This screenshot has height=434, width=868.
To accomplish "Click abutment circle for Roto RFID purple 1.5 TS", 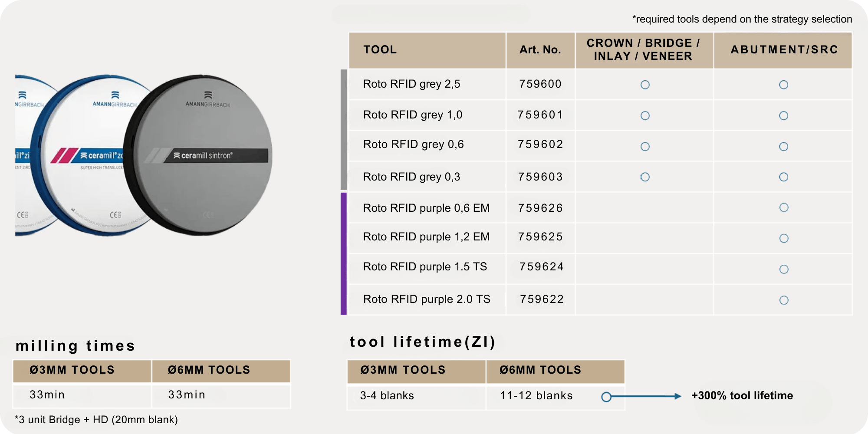I will point(784,269).
